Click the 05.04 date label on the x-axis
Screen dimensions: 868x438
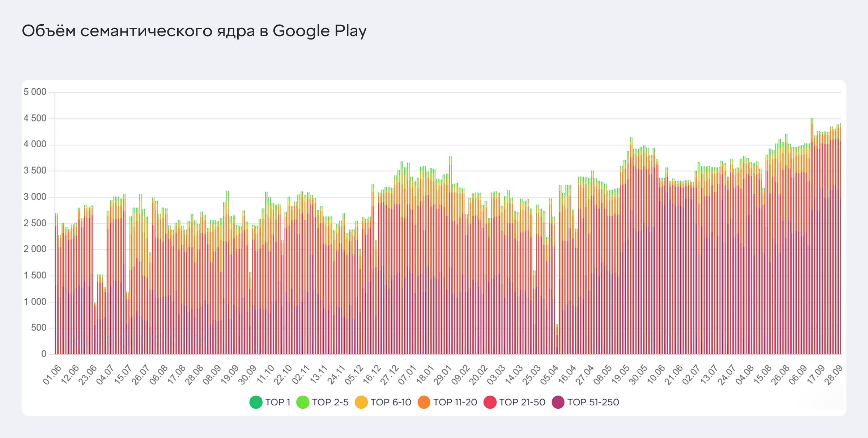tap(549, 375)
